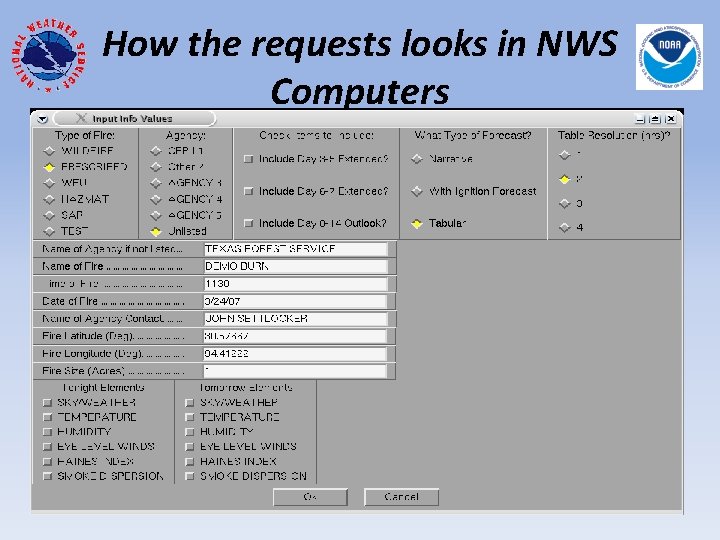The height and width of the screenshot is (540, 720).
Task: Check Tonight SKY/WEATHER element
Action: point(47,403)
